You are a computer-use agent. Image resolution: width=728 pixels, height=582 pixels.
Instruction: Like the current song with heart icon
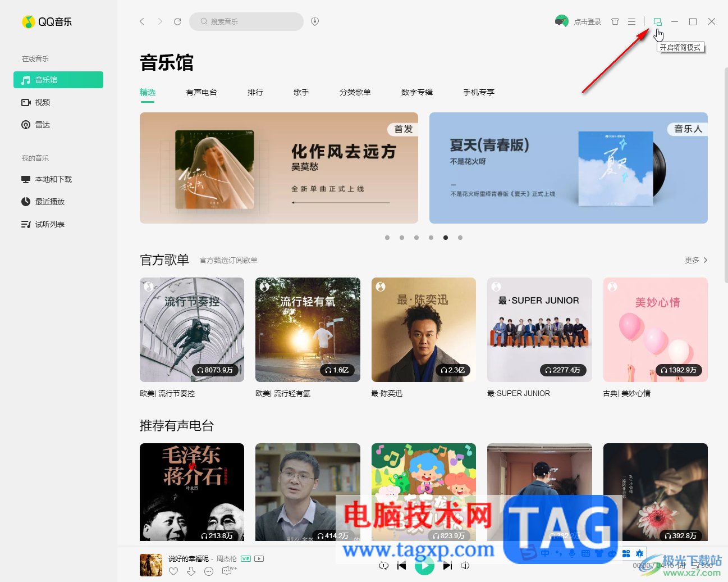[173, 571]
